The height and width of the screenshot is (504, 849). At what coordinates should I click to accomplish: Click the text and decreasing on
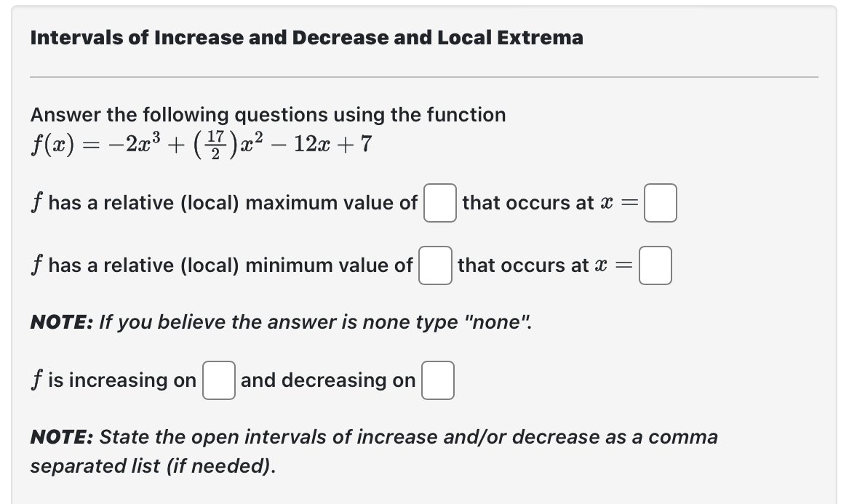(x=327, y=380)
